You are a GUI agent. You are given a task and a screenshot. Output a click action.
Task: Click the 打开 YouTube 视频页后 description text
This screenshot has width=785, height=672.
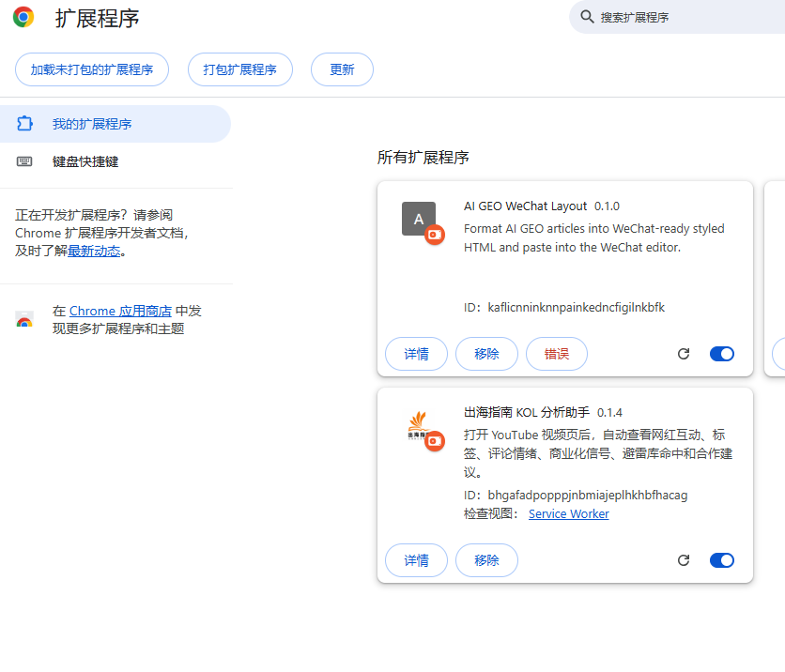coord(598,453)
